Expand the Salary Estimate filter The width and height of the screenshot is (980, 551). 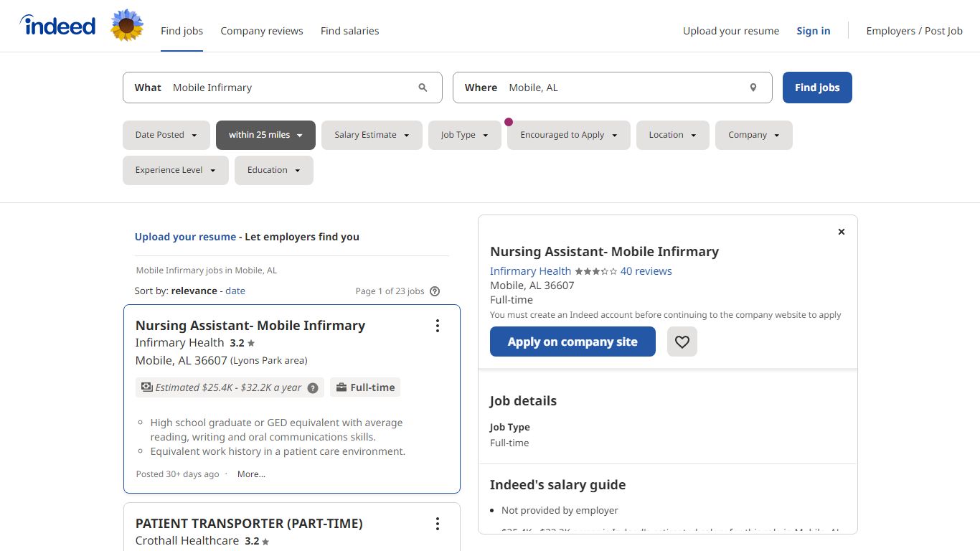372,135
